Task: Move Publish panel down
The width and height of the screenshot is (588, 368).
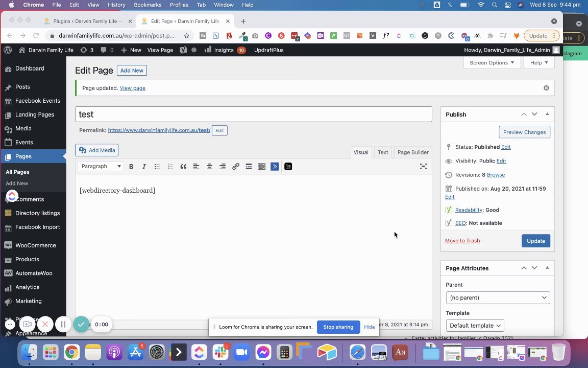Action: point(534,114)
